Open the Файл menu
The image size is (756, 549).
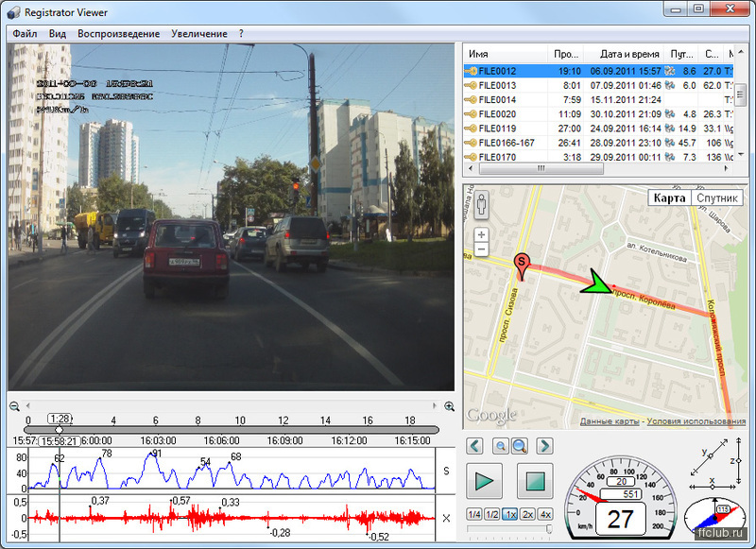point(25,34)
